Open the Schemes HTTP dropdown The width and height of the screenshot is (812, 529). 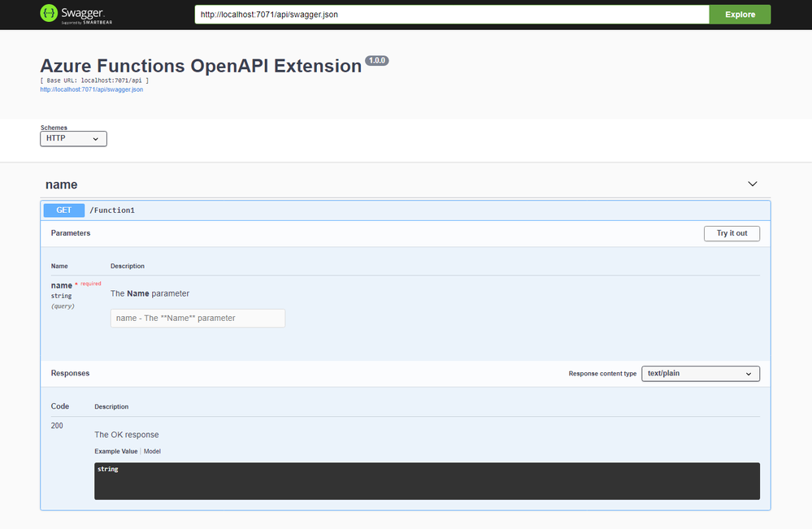(x=73, y=139)
